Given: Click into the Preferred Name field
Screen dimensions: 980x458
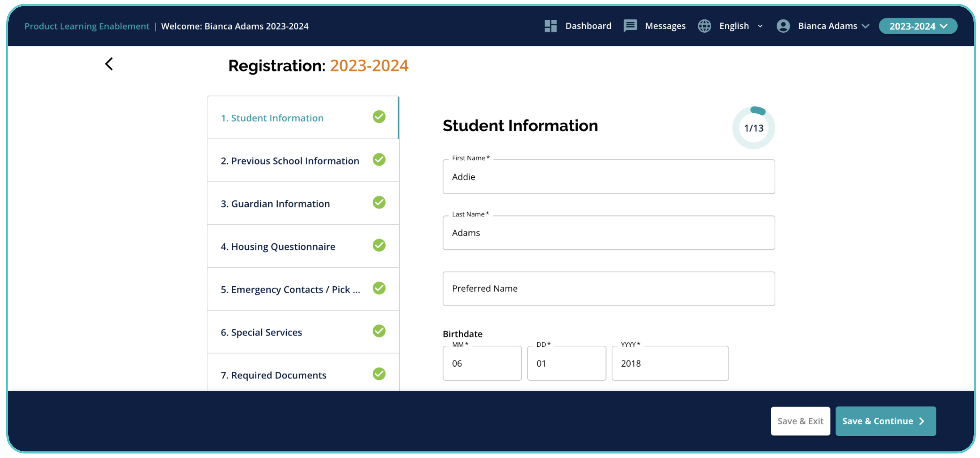Looking at the screenshot, I should (x=608, y=289).
